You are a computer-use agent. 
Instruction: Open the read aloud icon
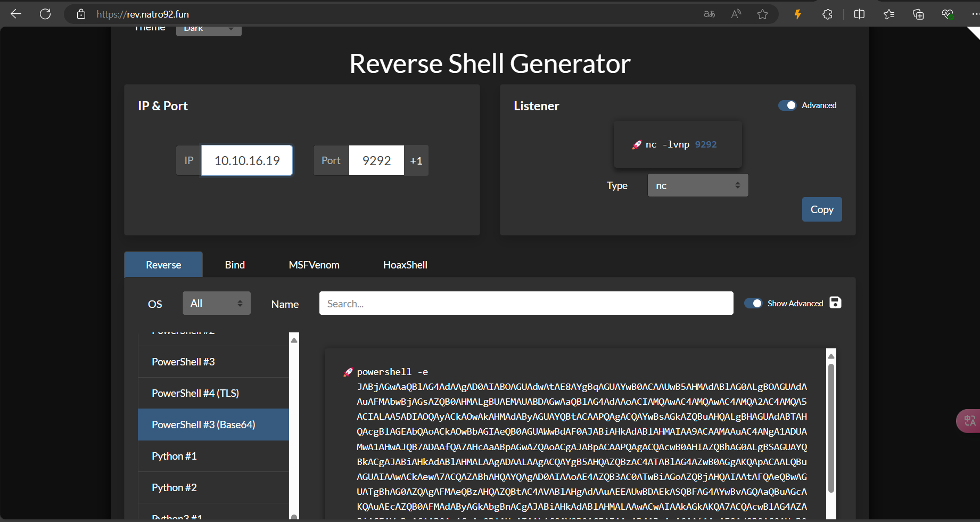pos(736,14)
